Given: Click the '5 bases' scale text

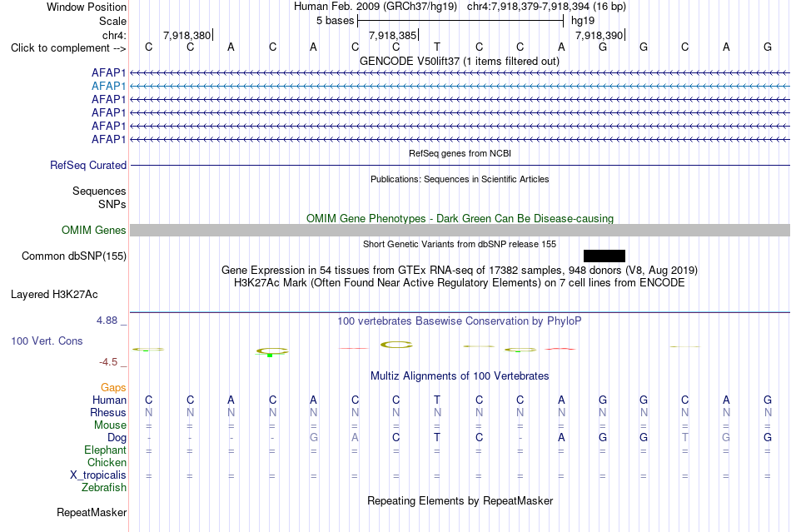Looking at the screenshot, I should 335,21.
